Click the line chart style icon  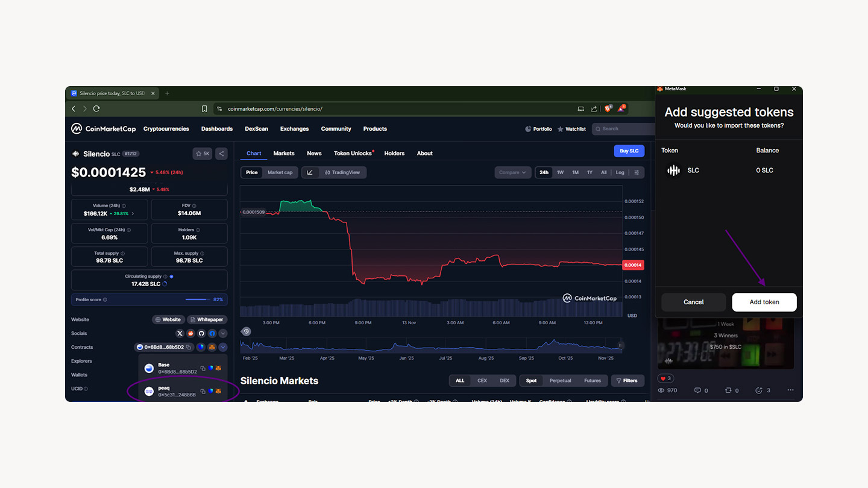[x=310, y=172]
